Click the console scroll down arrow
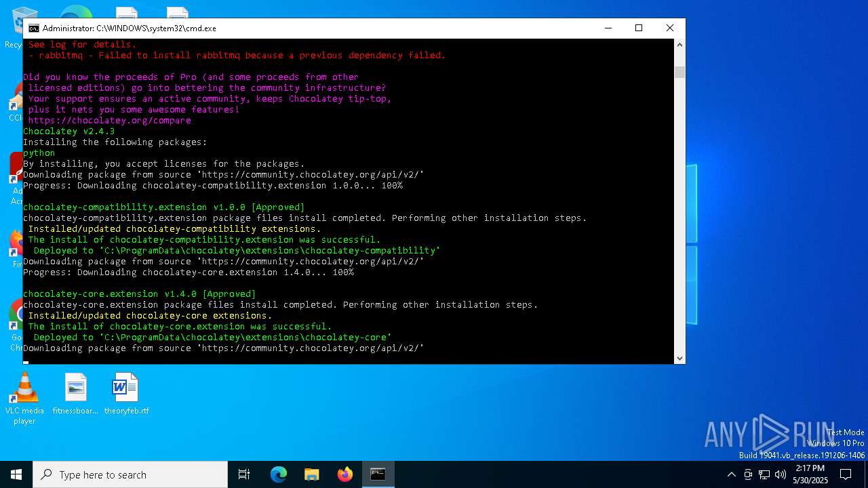 pos(679,358)
